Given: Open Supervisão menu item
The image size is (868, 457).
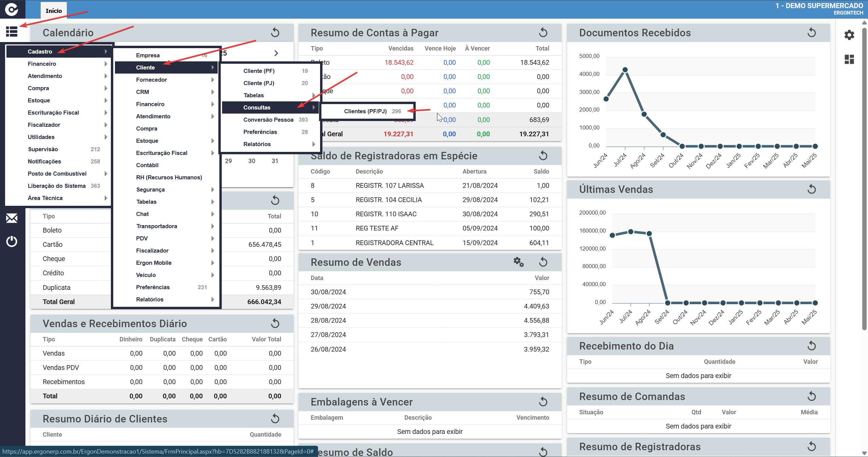Looking at the screenshot, I should point(59,149).
